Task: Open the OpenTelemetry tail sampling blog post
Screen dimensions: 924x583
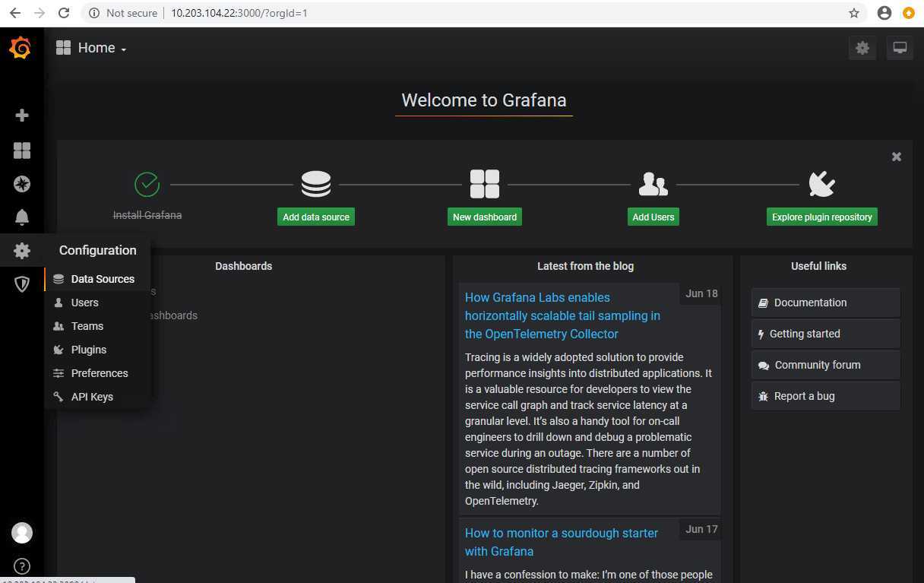Action: 562,315
